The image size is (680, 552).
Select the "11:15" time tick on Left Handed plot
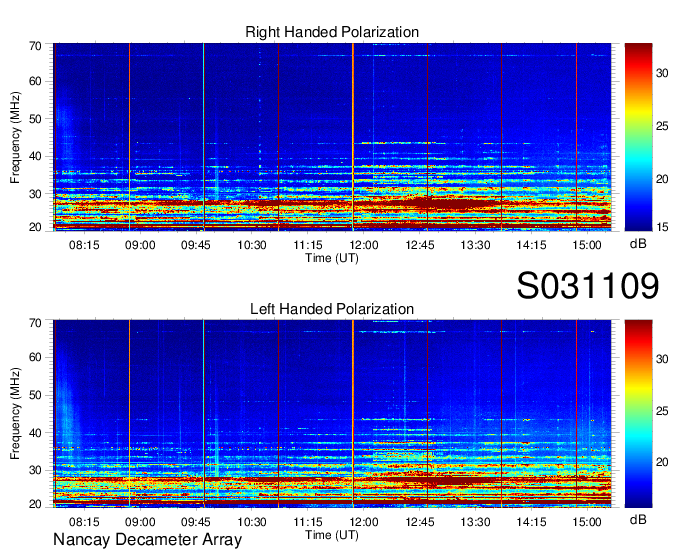pos(308,522)
